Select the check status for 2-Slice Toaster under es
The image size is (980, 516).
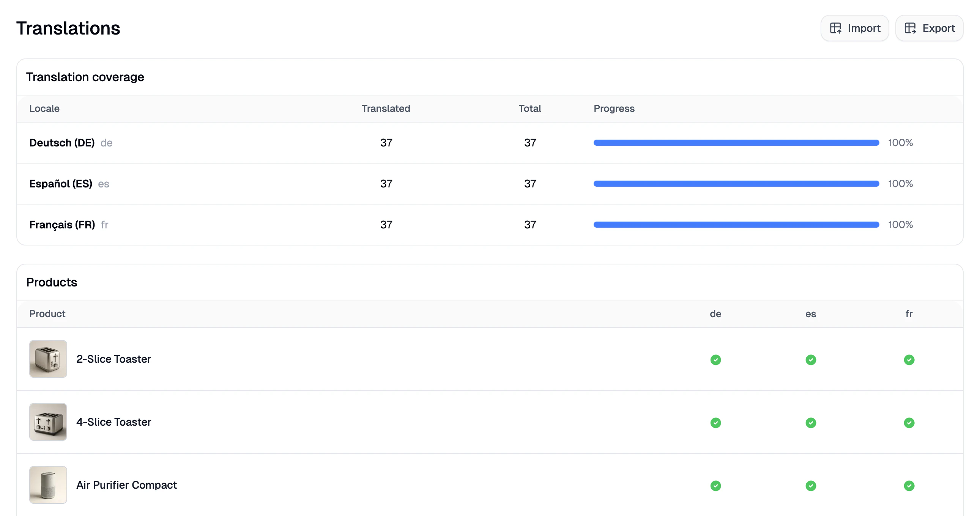click(810, 359)
